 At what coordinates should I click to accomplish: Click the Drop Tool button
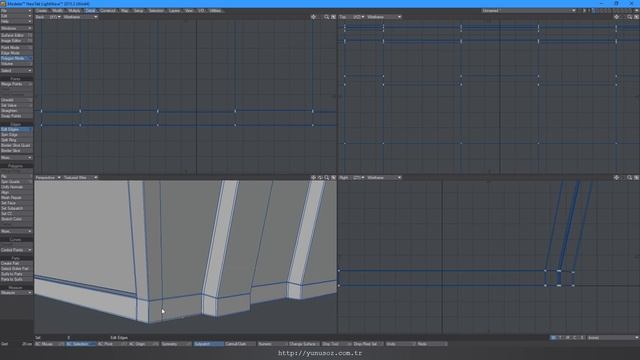[336, 344]
